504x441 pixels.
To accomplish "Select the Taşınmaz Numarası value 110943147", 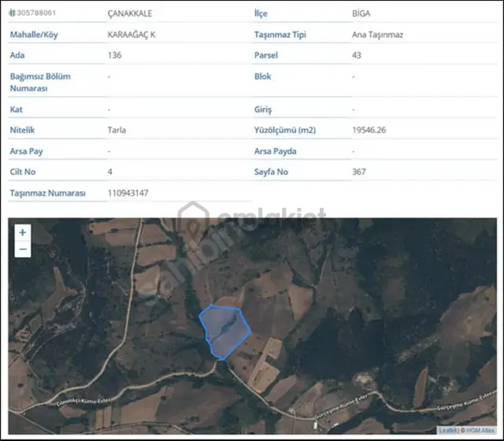I will click(128, 193).
